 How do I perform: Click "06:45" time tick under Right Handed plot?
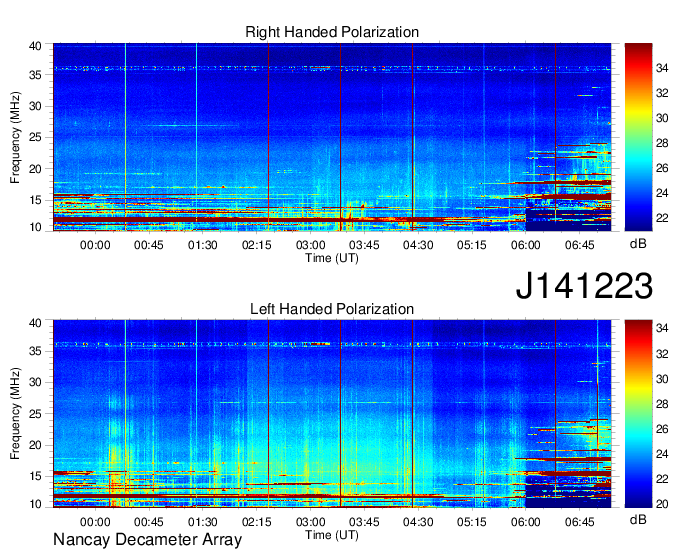pyautogui.click(x=580, y=245)
